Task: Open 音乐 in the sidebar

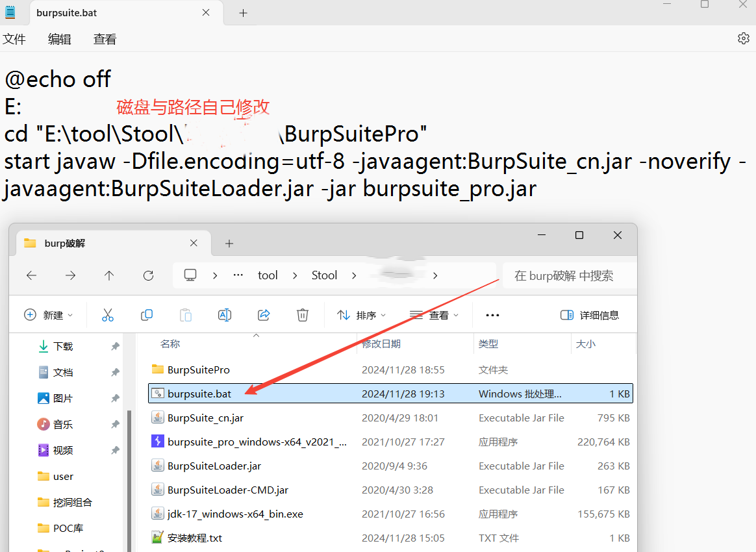Action: [63, 424]
